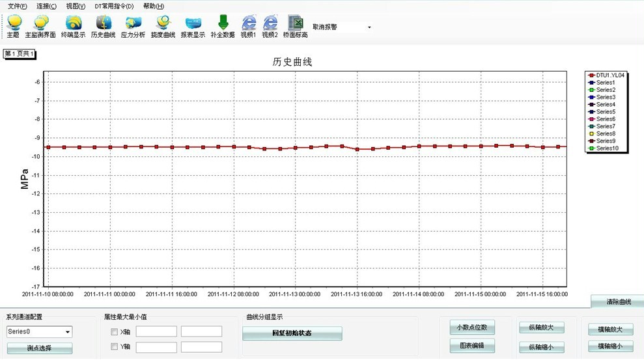Open the DT常用指令(D) menu
The width and height of the screenshot is (644, 360).
(x=114, y=6)
